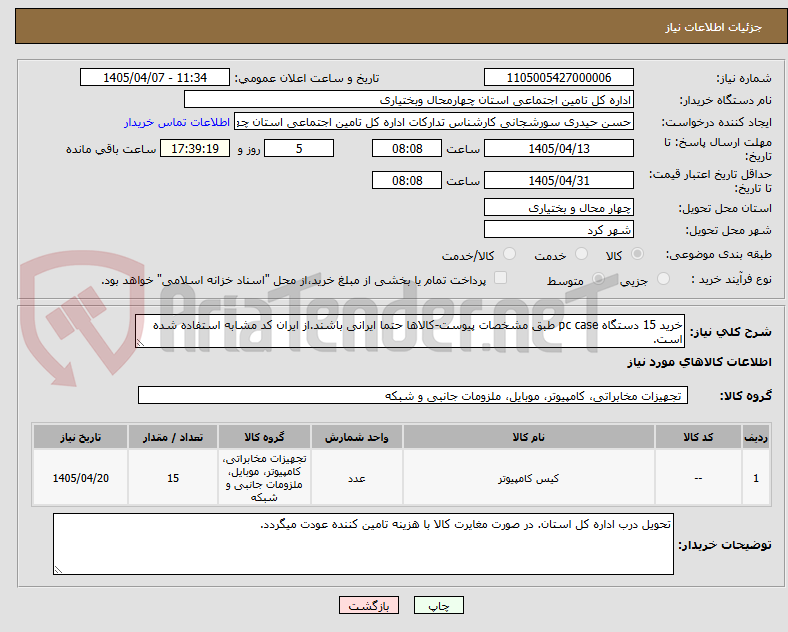Click the buyer notes text area

click(363, 544)
